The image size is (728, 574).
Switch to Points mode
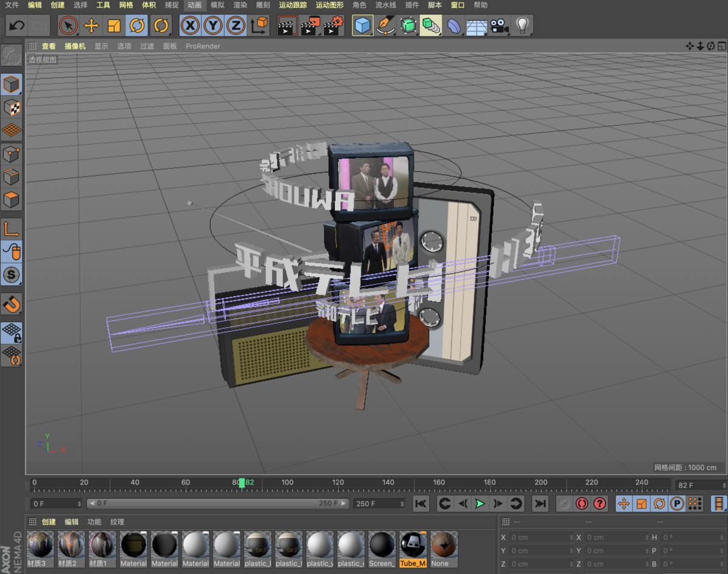click(x=12, y=154)
